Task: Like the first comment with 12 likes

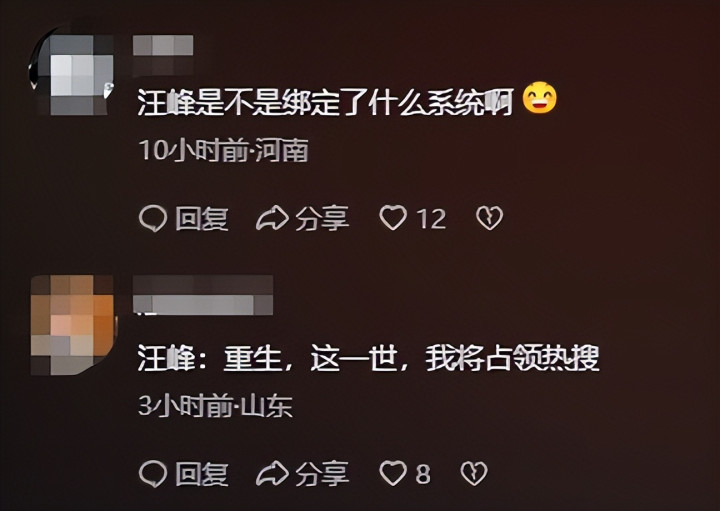Action: click(393, 218)
